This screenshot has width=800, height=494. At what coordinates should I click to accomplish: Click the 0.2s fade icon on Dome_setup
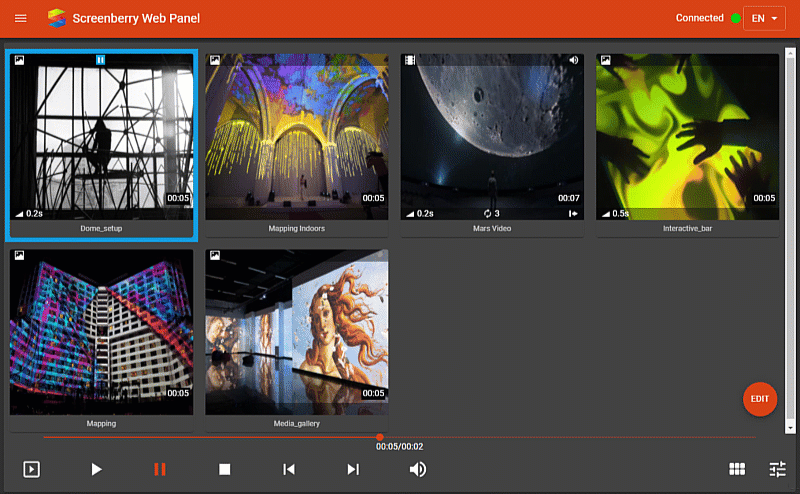click(19, 214)
